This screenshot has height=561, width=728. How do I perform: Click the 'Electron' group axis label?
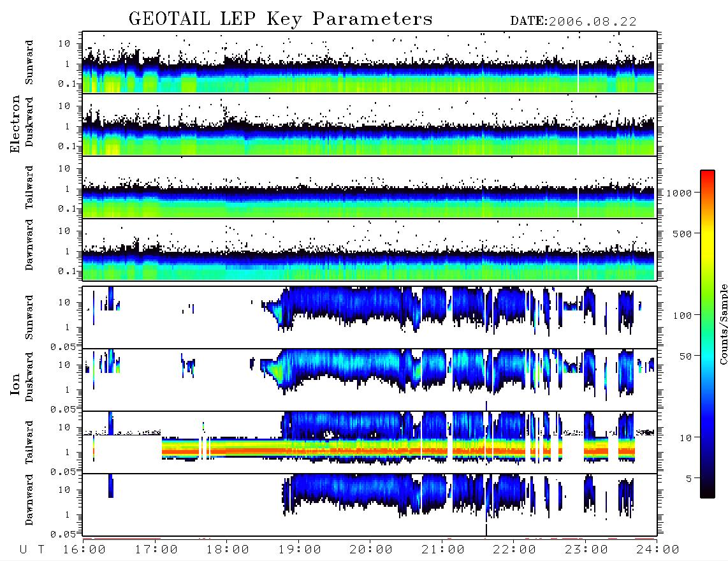click(15, 124)
